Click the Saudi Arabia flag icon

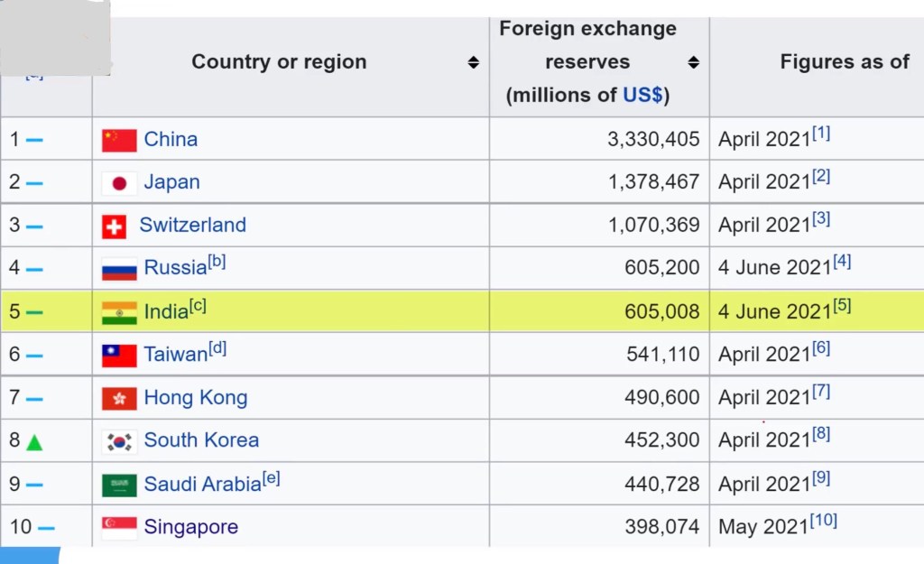[x=119, y=485]
